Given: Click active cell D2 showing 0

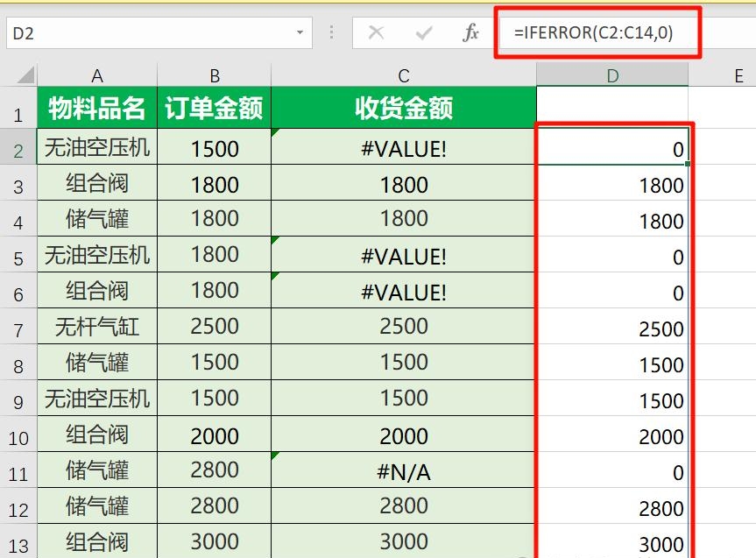Looking at the screenshot, I should [x=612, y=147].
